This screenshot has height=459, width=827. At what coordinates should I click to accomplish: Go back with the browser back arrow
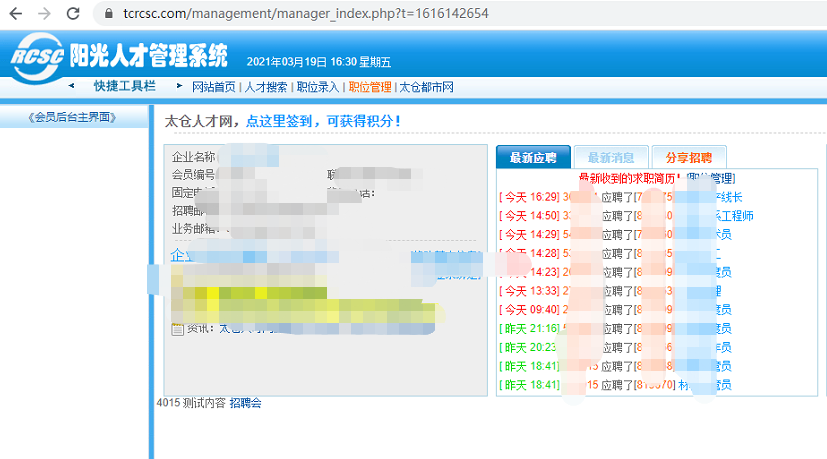tap(16, 13)
